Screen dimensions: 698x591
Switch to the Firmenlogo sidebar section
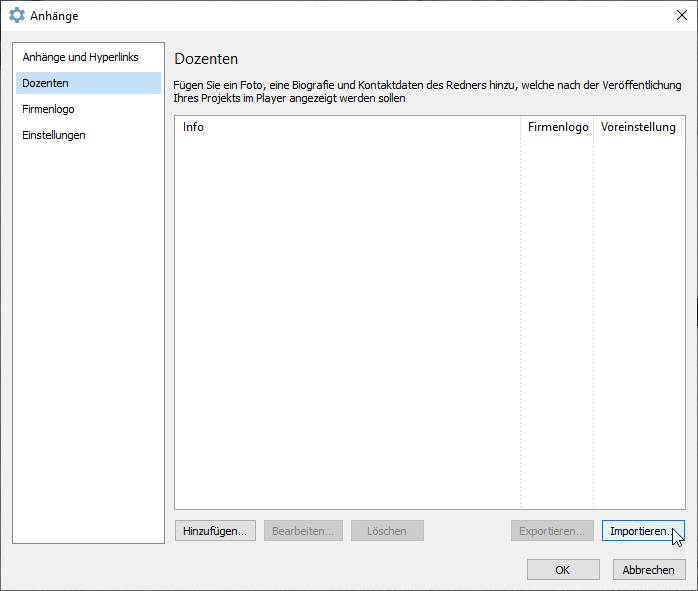pyautogui.click(x=48, y=109)
